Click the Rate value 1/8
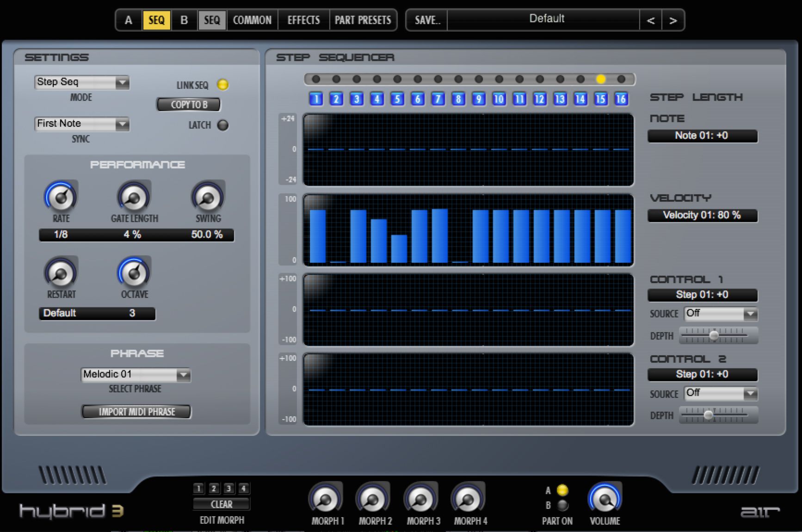This screenshot has width=802, height=532. [x=61, y=235]
